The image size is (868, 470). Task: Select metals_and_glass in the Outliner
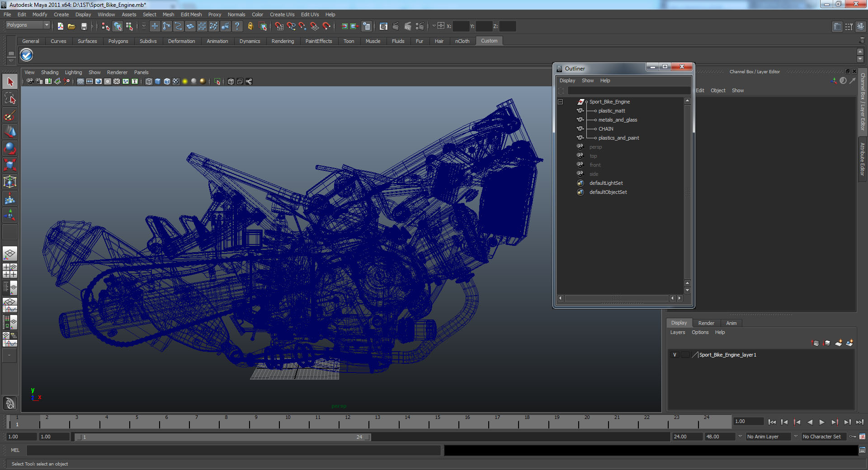618,120
